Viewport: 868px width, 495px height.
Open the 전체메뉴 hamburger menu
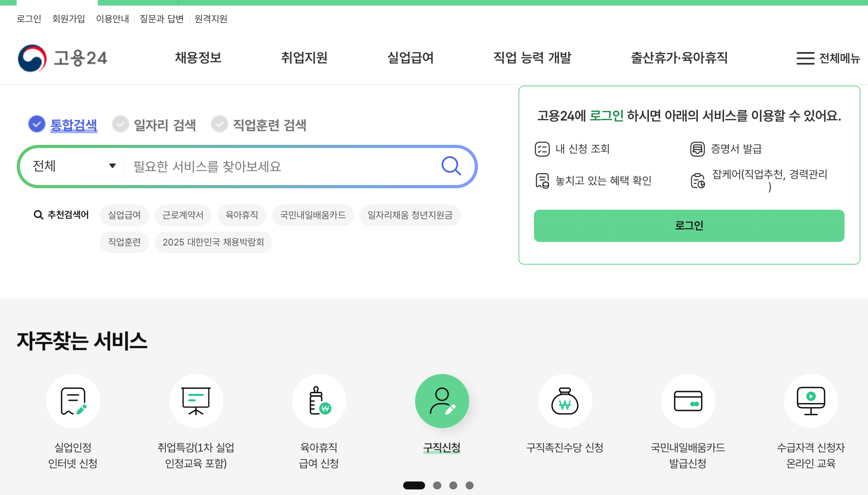point(804,58)
